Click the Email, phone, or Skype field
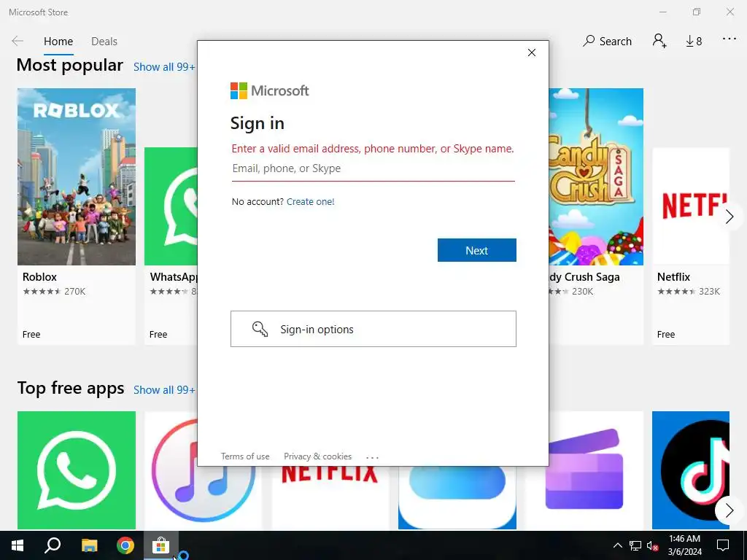The image size is (747, 560). pos(373,168)
